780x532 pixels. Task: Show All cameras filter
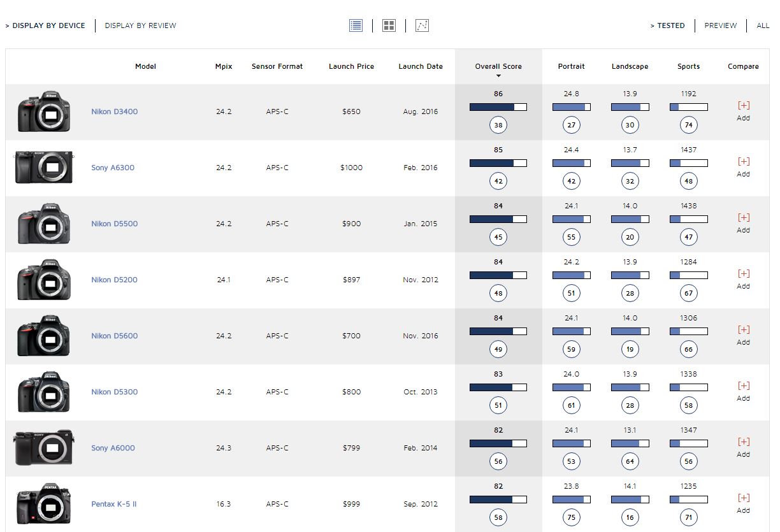tap(763, 25)
